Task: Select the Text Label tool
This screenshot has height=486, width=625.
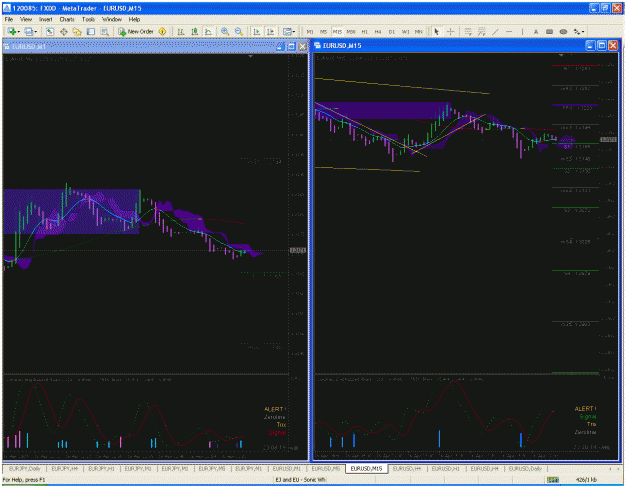Action: coord(549,31)
